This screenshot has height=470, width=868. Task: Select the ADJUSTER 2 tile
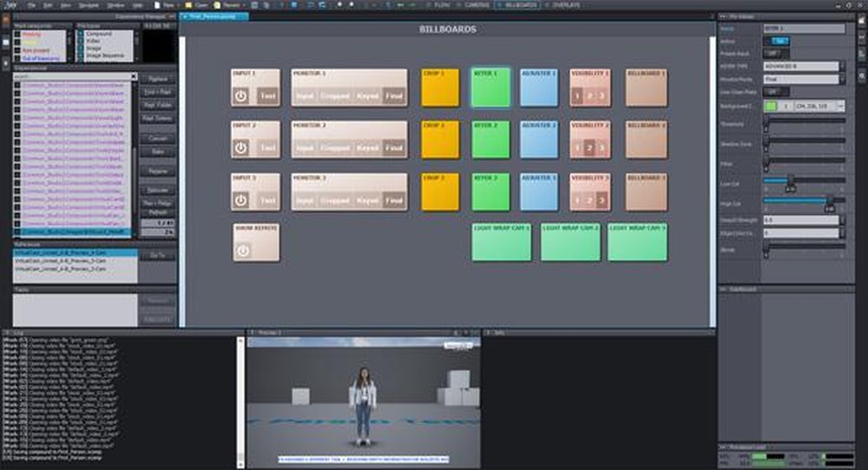(x=539, y=140)
